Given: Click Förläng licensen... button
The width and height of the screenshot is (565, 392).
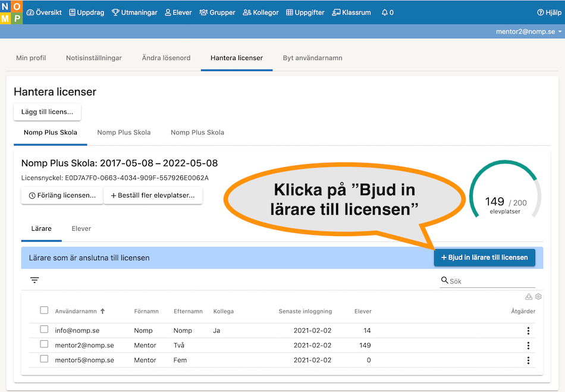Looking at the screenshot, I should coord(62,195).
